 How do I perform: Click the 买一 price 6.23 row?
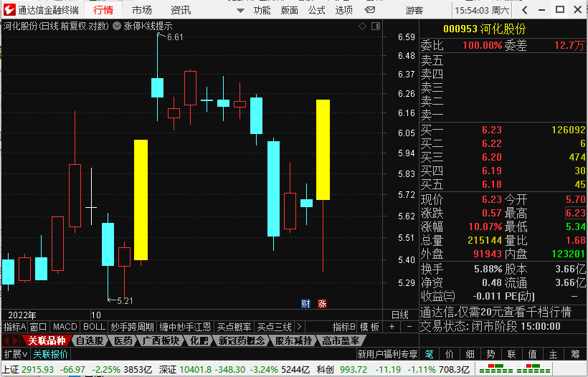click(x=503, y=130)
